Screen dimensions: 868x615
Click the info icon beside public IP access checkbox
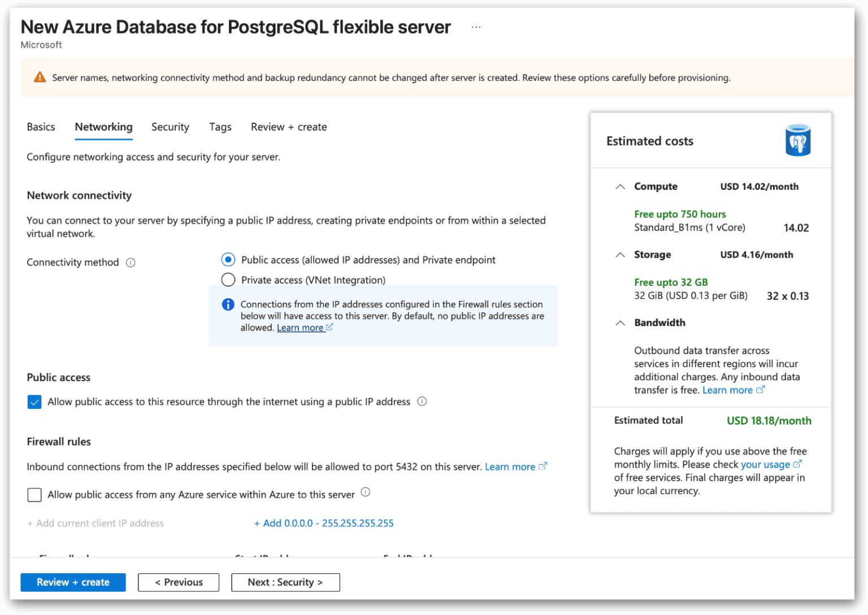pos(422,402)
